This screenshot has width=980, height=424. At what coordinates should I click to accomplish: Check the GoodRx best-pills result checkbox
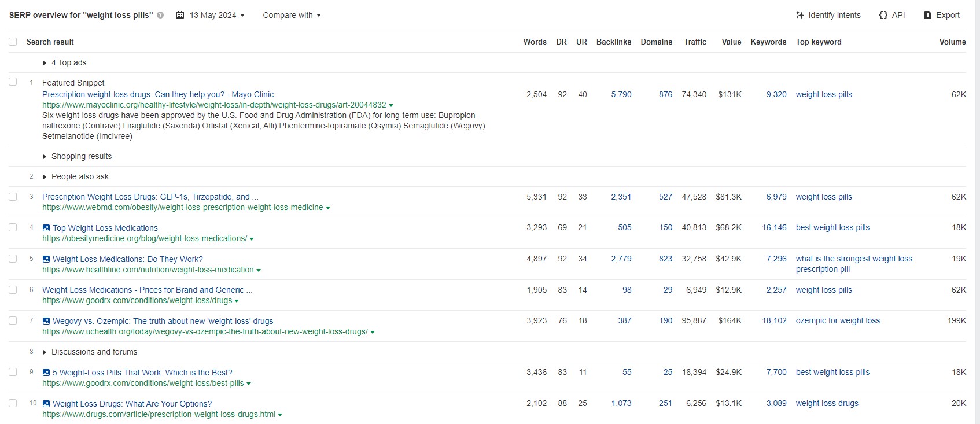click(13, 372)
